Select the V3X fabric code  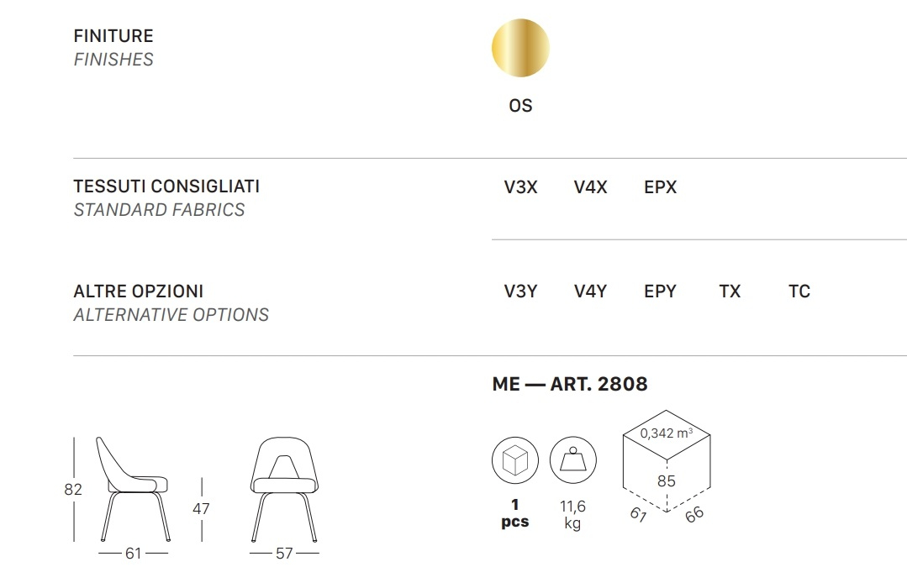click(x=520, y=186)
